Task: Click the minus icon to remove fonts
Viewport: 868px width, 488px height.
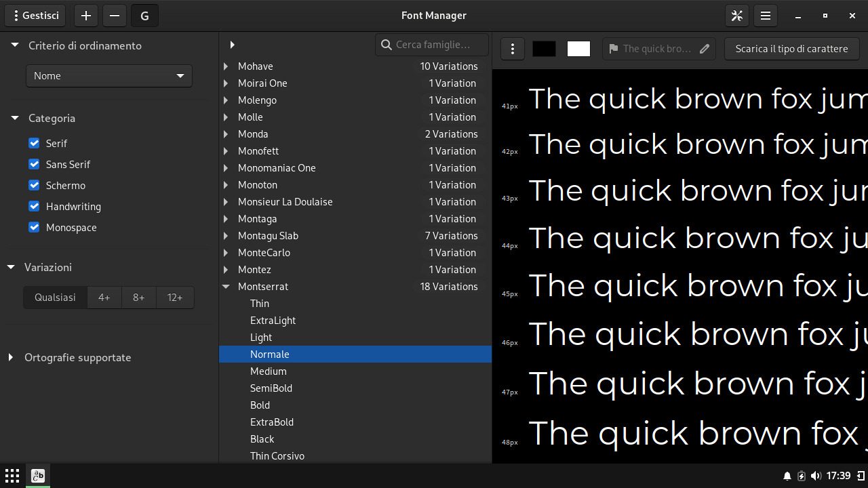Action: (x=115, y=16)
